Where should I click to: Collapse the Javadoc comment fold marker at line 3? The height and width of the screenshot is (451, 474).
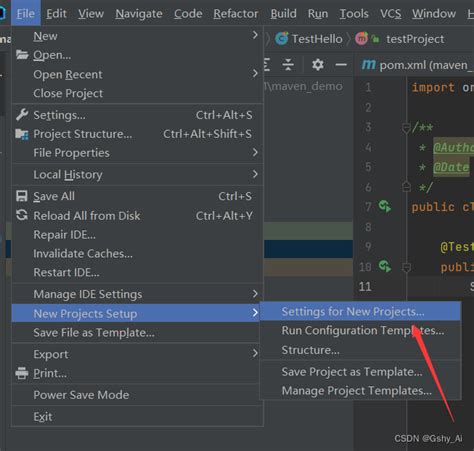tap(406, 128)
